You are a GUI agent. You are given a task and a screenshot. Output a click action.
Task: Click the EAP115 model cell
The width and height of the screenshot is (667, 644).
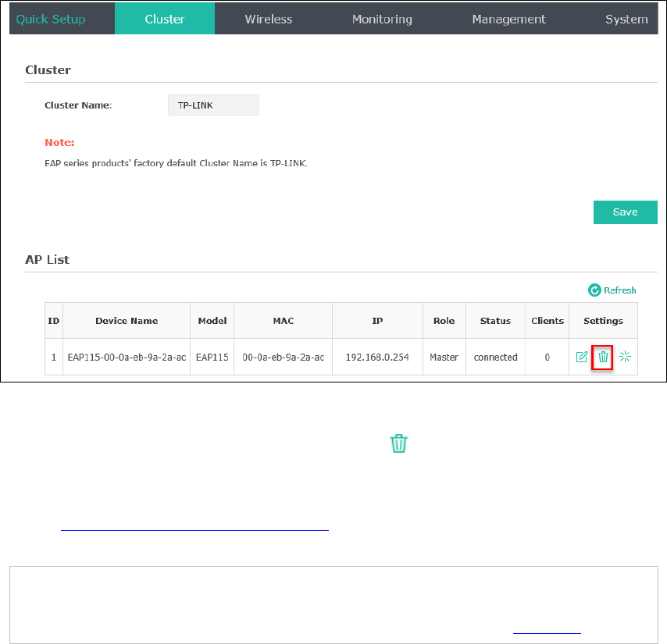click(212, 357)
